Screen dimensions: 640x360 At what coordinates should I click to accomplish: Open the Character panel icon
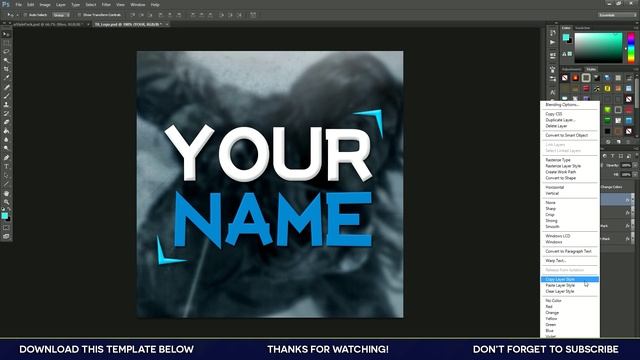(x=553, y=92)
